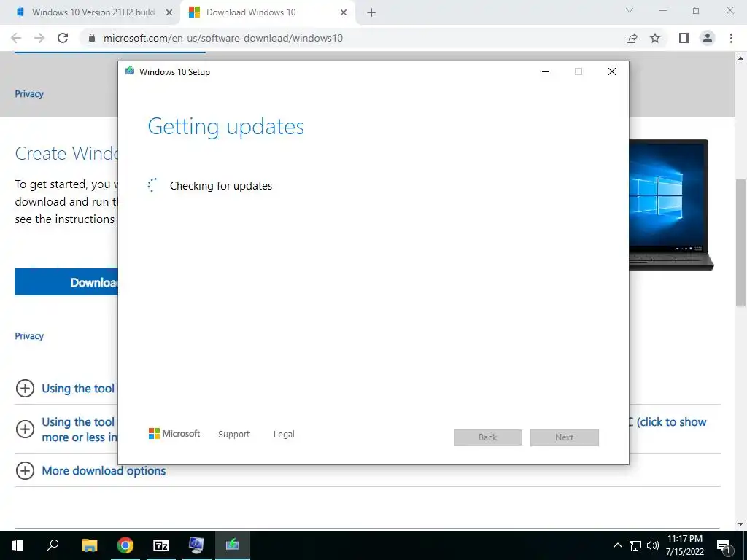Viewport: 747px width, 560px height.
Task: Show hidden system tray icons
Action: click(x=617, y=545)
